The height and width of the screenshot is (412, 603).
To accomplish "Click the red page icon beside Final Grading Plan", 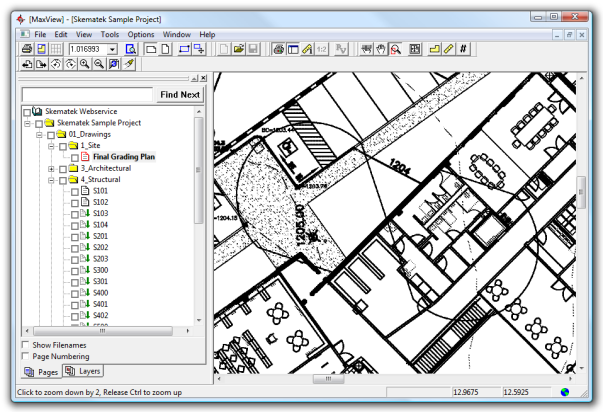I will (x=85, y=157).
